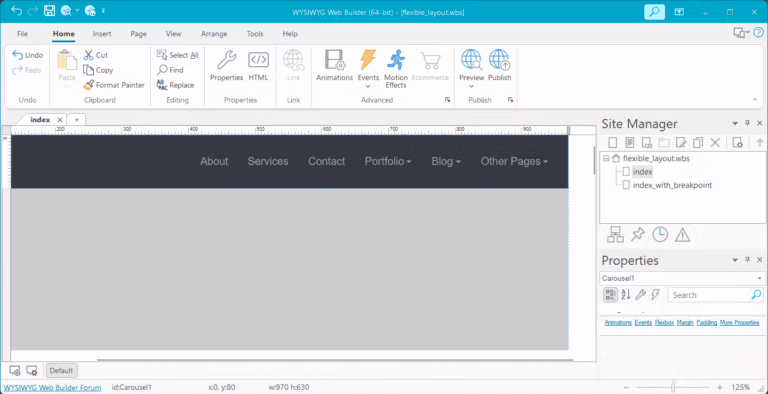Switch to the View tab
768x394 pixels.
(173, 34)
